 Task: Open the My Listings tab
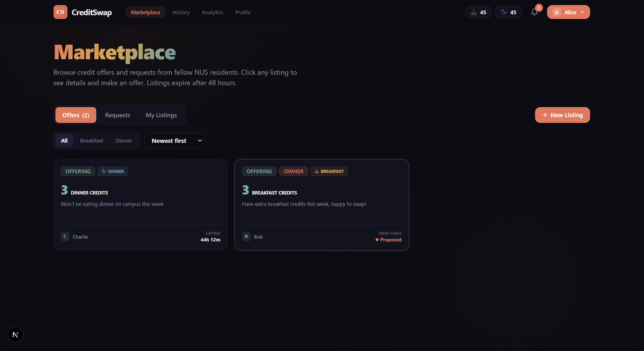(161, 115)
